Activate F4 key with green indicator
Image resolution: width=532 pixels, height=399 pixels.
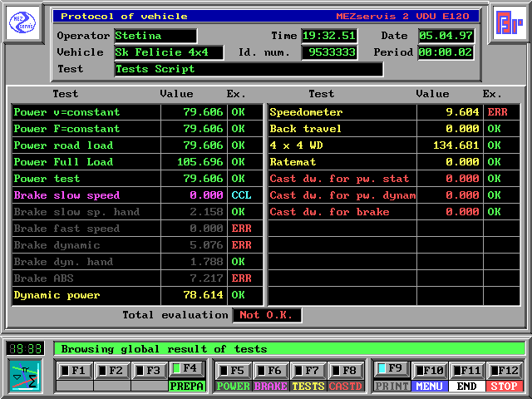(x=187, y=369)
